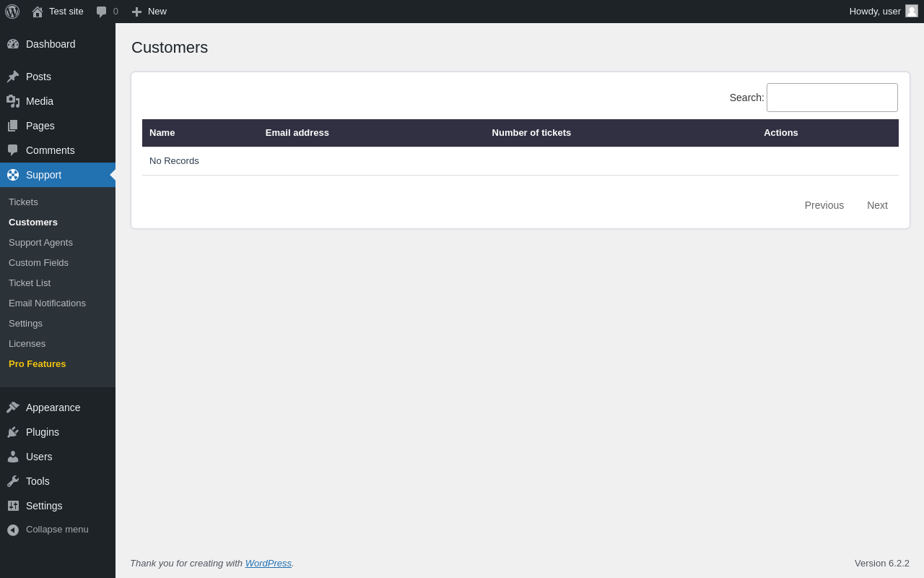Click the plus icon beside New
Viewport: 924px width, 578px height.
click(x=136, y=12)
